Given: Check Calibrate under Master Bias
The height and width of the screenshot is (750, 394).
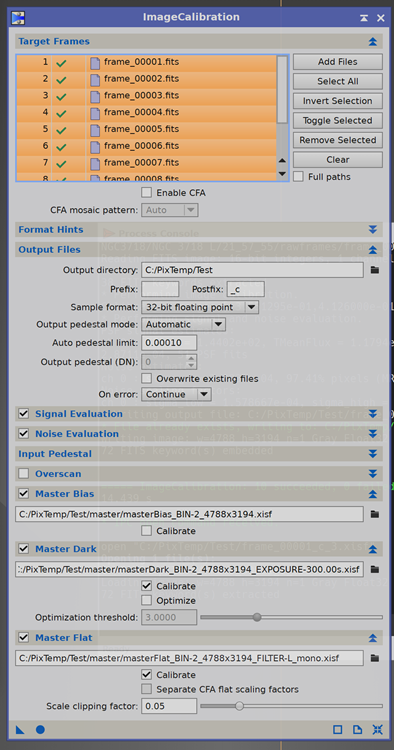Looking at the screenshot, I should 147,530.
